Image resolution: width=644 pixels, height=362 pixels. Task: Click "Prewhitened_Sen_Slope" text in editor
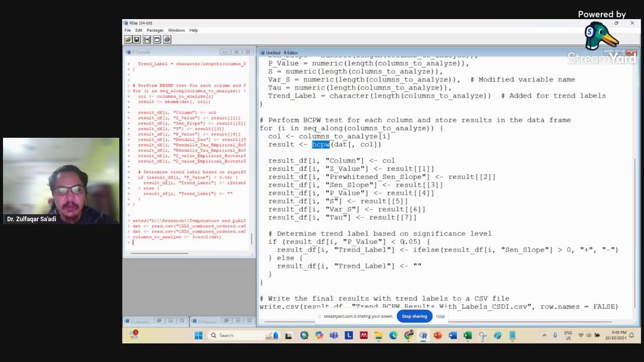coord(377,177)
